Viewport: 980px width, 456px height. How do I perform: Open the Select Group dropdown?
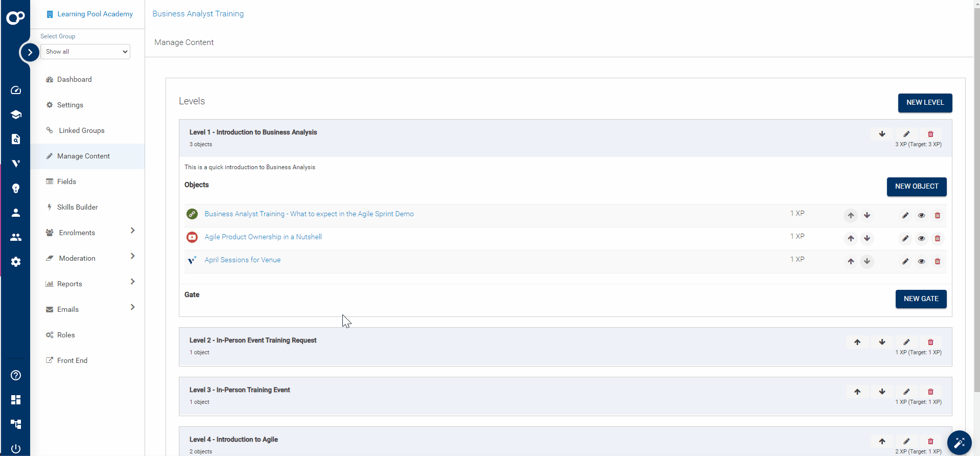[x=85, y=52]
